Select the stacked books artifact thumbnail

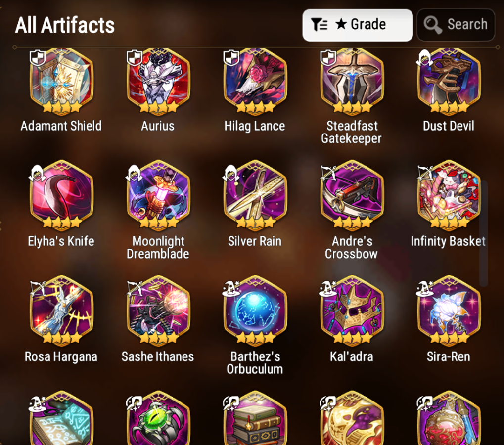pyautogui.click(x=255, y=418)
